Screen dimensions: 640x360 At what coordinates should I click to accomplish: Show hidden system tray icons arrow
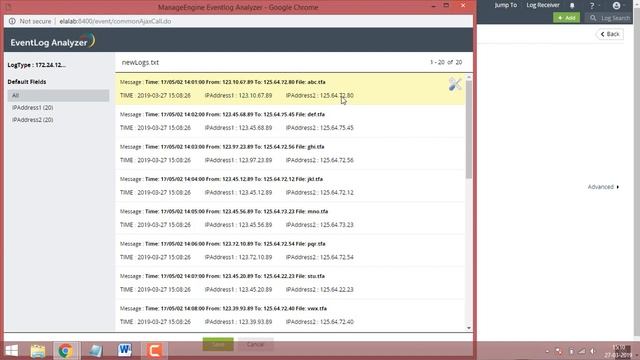(547, 351)
